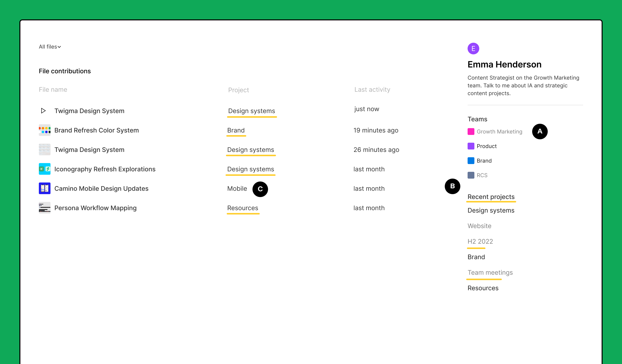This screenshot has height=364, width=622.
Task: Open 'Twigma Design System' edited just now
Action: [89, 111]
